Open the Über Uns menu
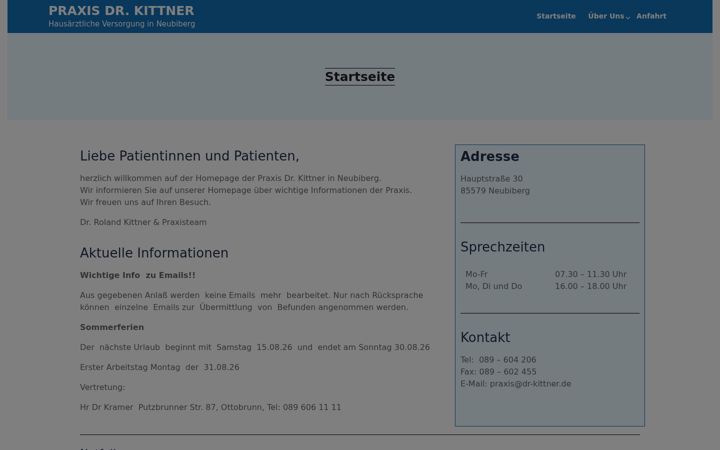The height and width of the screenshot is (450, 720). tap(606, 16)
